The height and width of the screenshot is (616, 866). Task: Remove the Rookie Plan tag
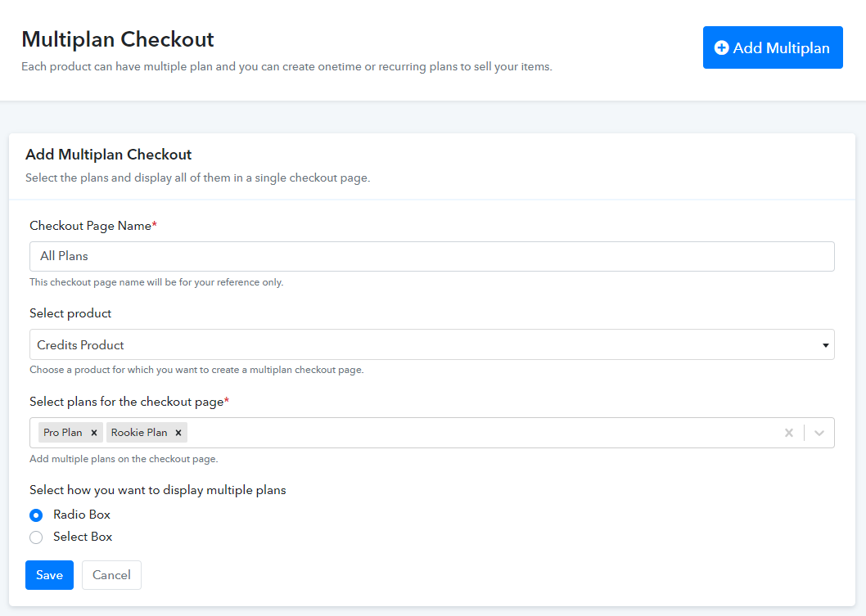click(x=178, y=433)
